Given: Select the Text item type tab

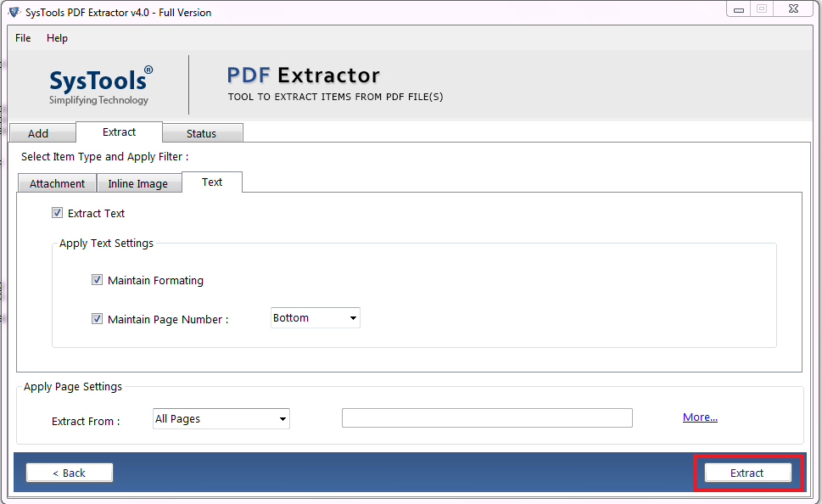Looking at the screenshot, I should coord(212,182).
